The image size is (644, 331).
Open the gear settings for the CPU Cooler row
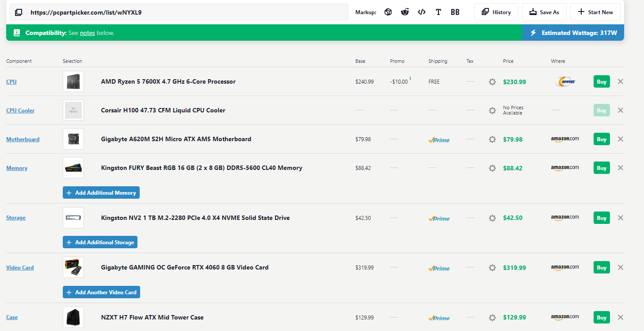tap(492, 111)
